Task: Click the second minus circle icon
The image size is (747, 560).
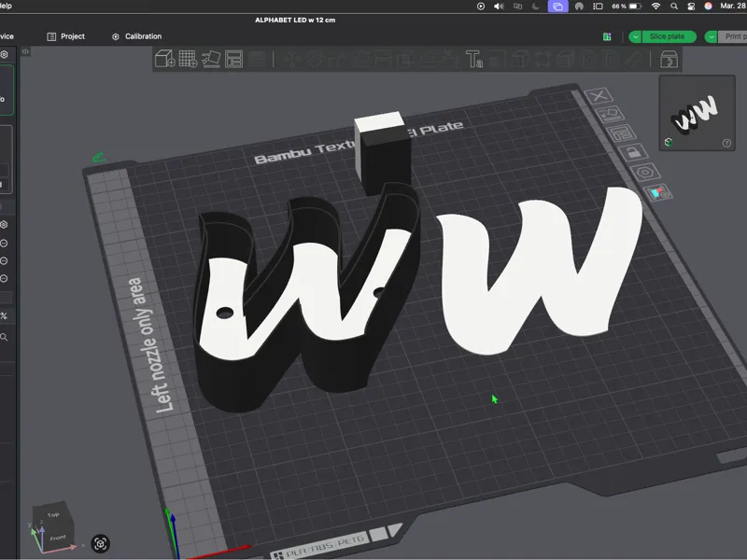Action: [x=4, y=261]
